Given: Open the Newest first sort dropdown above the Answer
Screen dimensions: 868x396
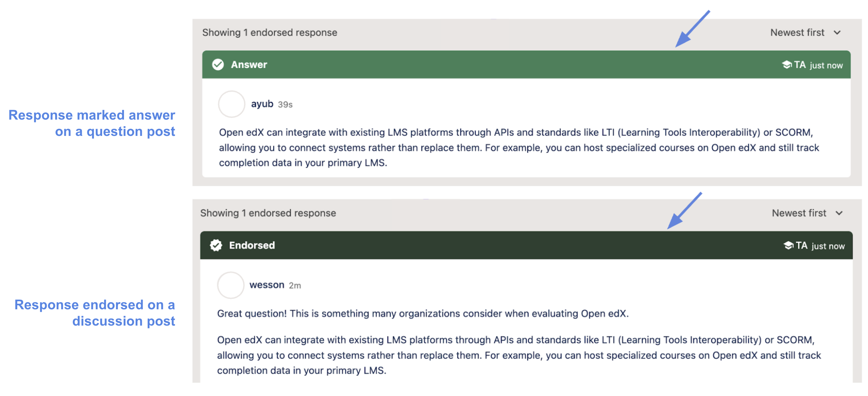Looking at the screenshot, I should pyautogui.click(x=805, y=33).
